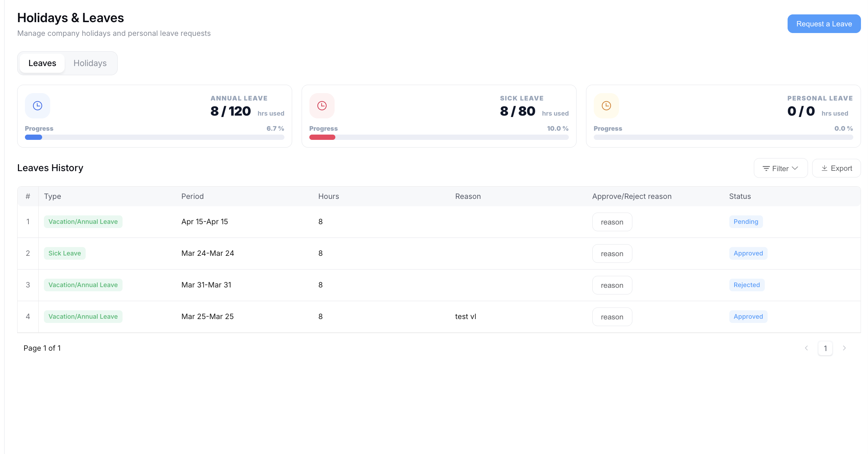Go to previous page arrow
Image resolution: width=868 pixels, height=454 pixels.
tap(807, 348)
